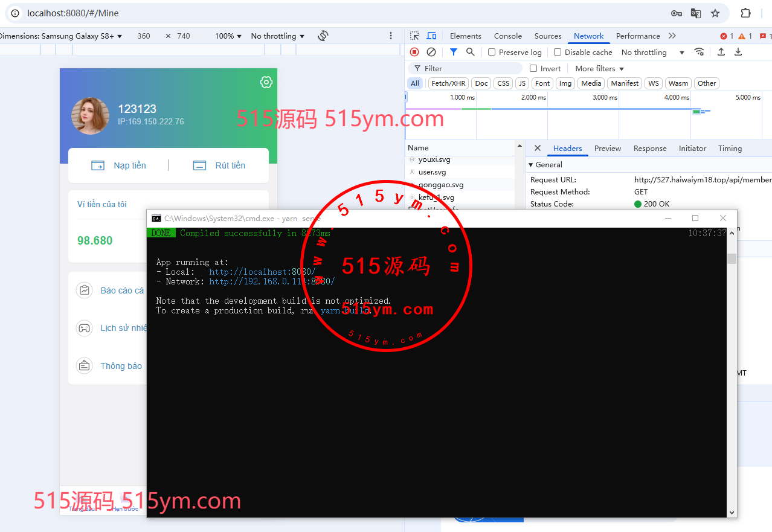Toggle the device toolbar icon
Viewport: 772px width, 532px height.
431,36
